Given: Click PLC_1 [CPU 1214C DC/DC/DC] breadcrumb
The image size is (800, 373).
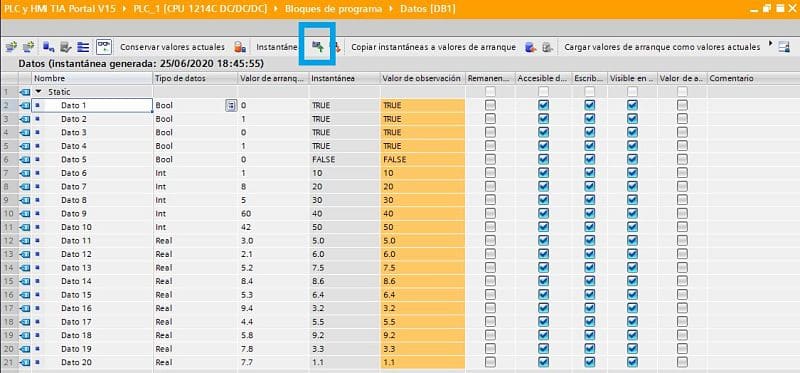Looking at the screenshot, I should coord(200,9).
